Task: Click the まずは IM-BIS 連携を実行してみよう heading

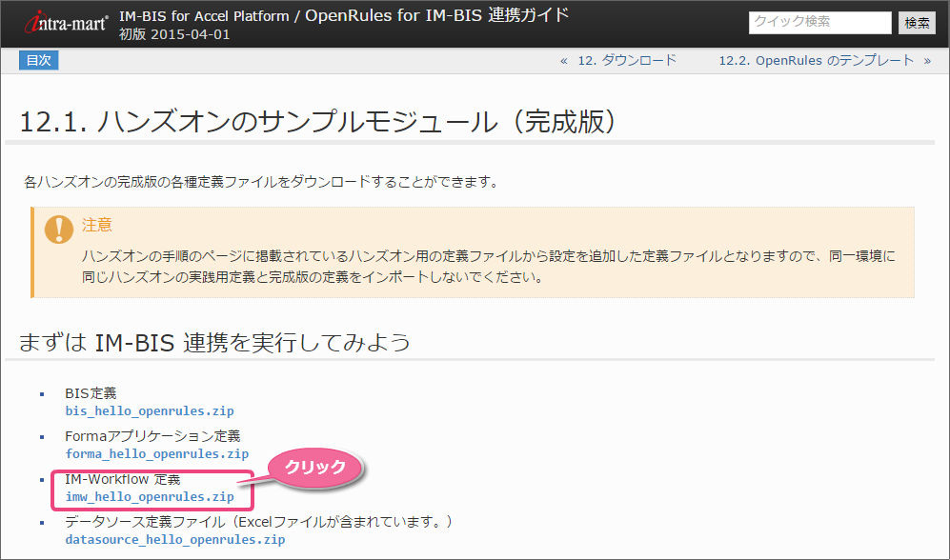Action: (x=214, y=343)
